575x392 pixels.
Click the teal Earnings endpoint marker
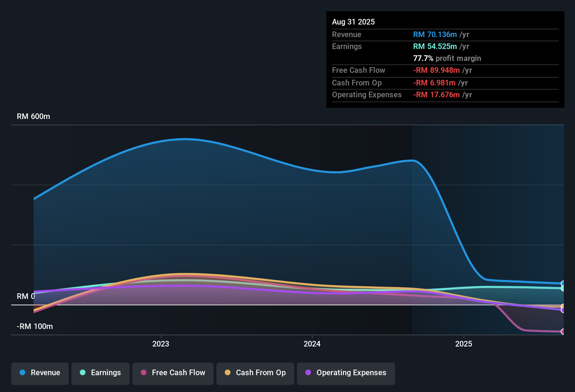click(563, 288)
